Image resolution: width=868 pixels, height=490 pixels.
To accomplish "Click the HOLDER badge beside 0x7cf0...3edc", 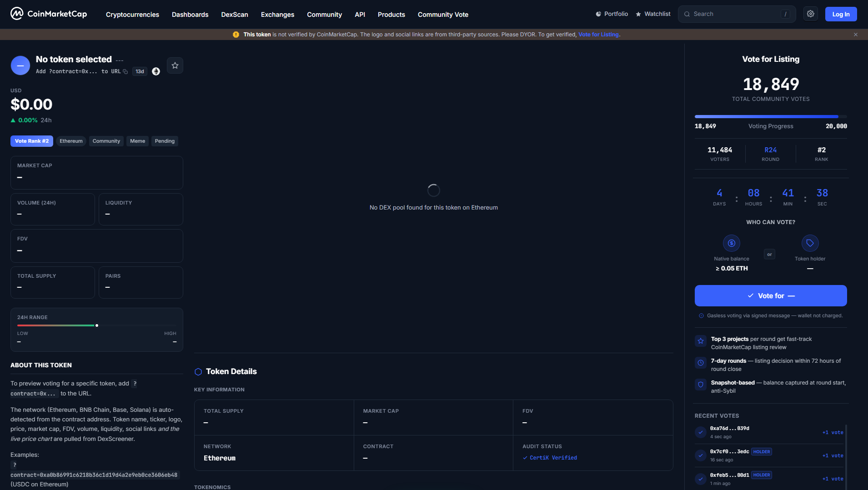I will (762, 452).
